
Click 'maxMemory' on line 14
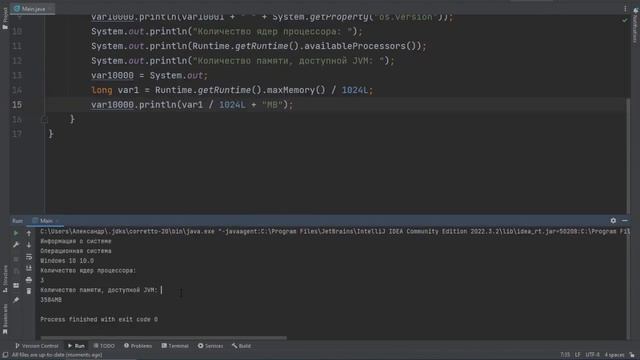coord(290,90)
